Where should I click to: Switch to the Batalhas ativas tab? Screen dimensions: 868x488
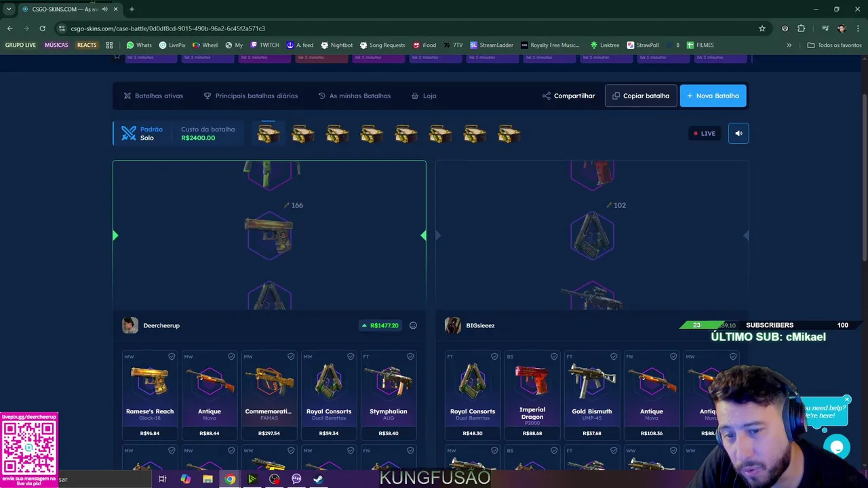(x=153, y=96)
